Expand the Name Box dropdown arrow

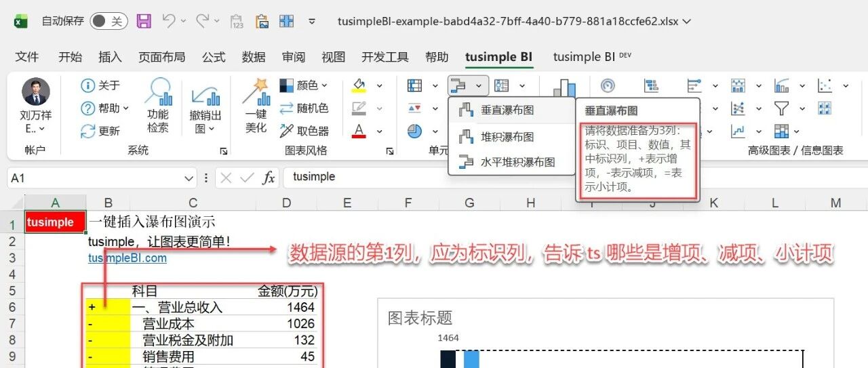(189, 178)
